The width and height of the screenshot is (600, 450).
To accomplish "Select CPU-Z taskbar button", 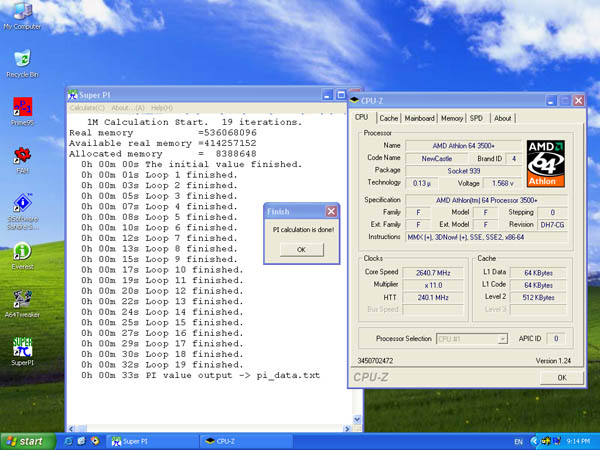I will (x=246, y=441).
